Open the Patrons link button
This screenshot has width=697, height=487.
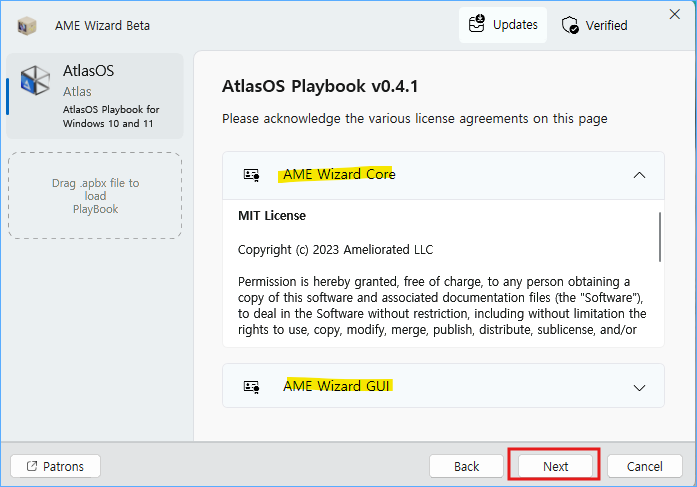[x=56, y=466]
